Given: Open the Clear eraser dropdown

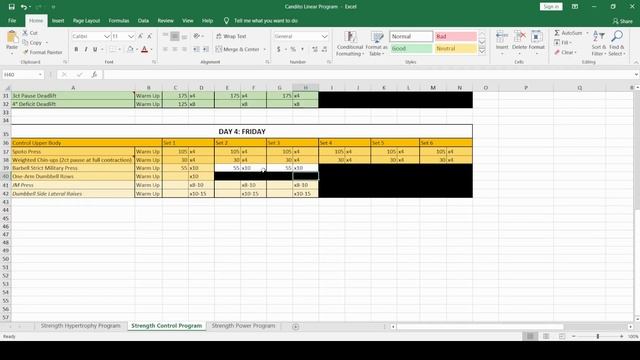Looking at the screenshot, I should [566, 52].
